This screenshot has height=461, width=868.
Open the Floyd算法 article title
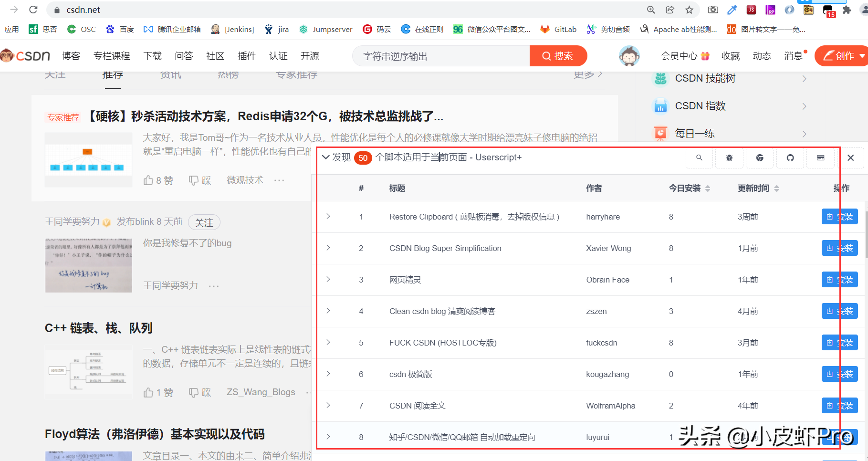155,434
